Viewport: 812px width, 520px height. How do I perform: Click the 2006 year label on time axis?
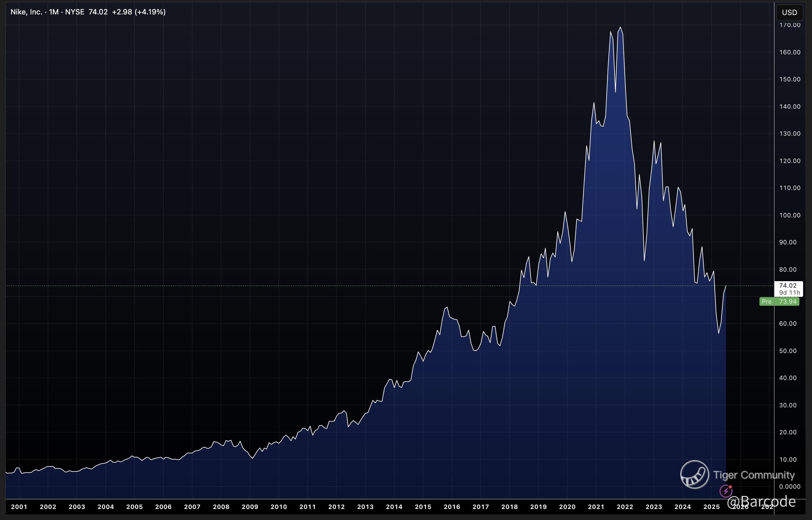(163, 507)
